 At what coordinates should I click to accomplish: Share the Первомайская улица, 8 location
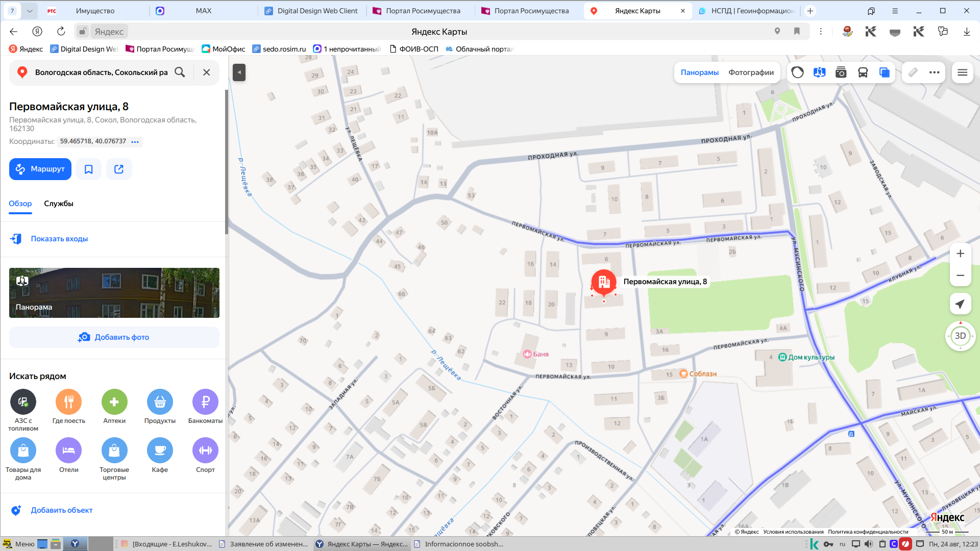click(119, 169)
